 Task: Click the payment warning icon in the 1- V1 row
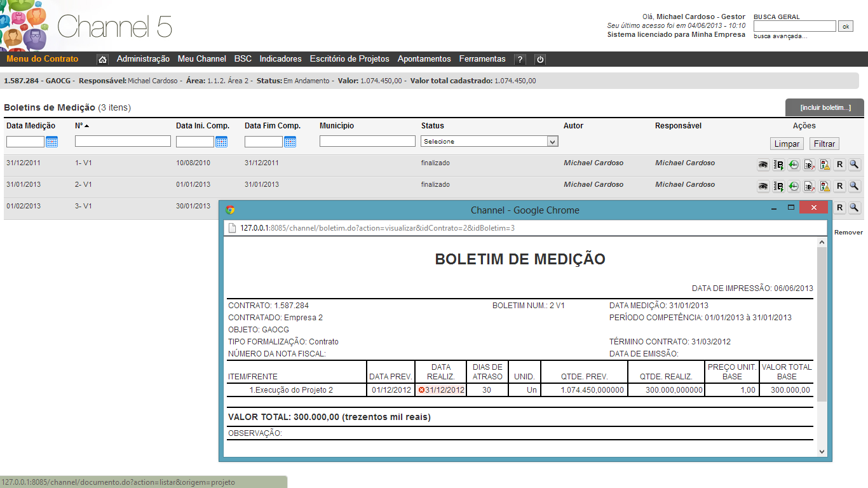point(824,165)
